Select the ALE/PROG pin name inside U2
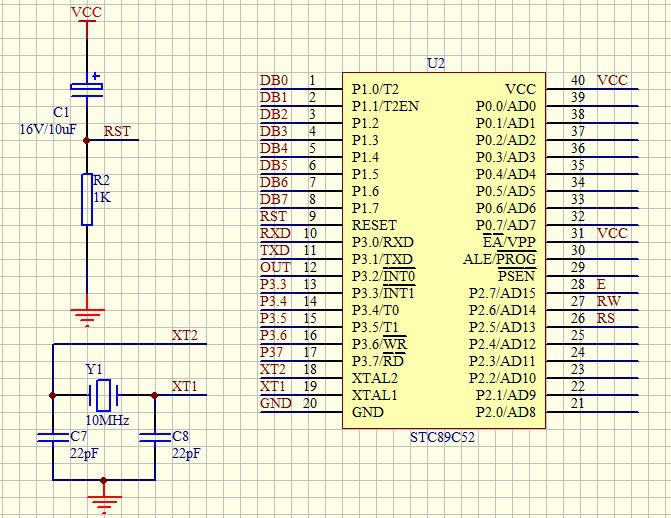671x518 pixels. click(499, 259)
